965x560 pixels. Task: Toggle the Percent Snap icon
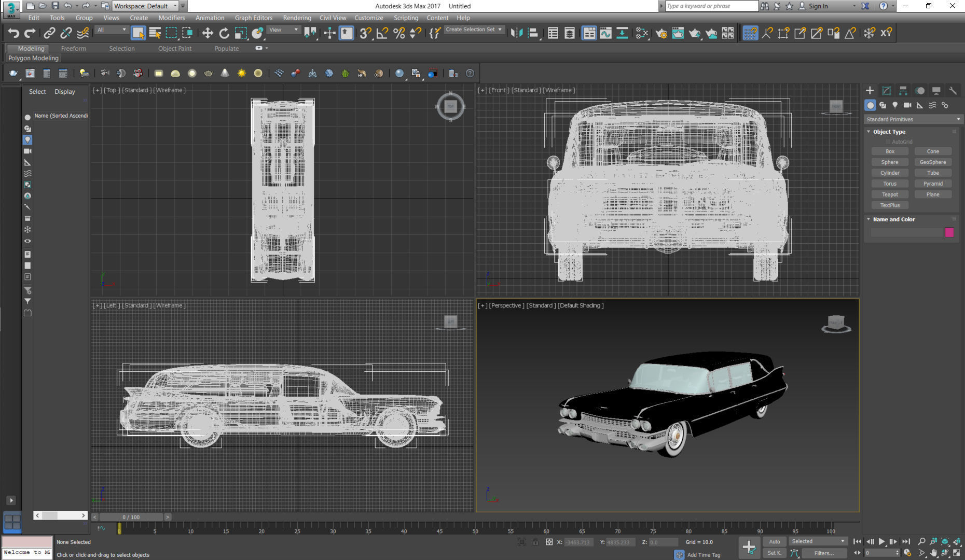click(399, 33)
